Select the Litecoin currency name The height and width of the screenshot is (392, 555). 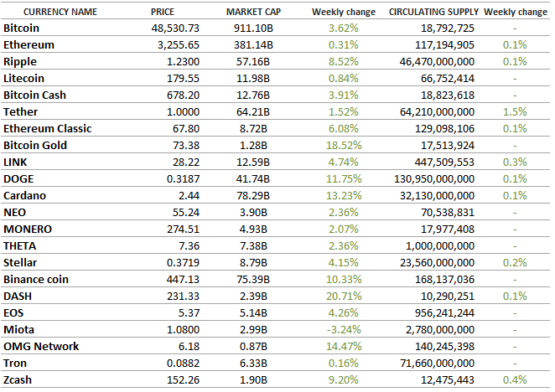[x=23, y=79]
